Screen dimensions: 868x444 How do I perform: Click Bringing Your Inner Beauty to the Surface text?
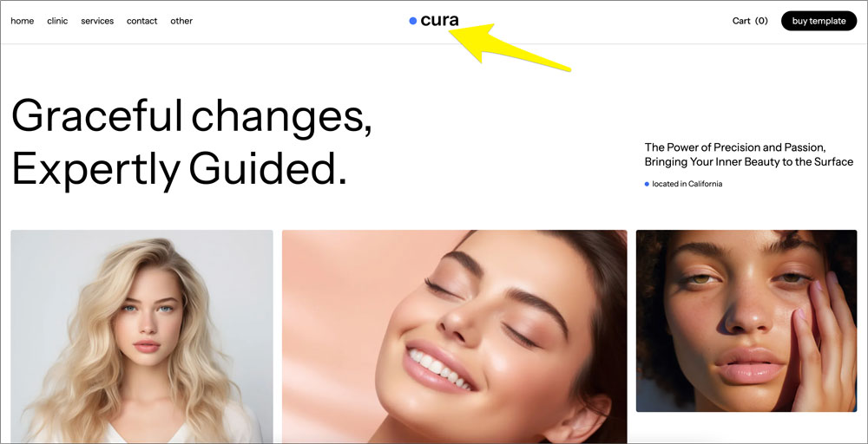(749, 162)
